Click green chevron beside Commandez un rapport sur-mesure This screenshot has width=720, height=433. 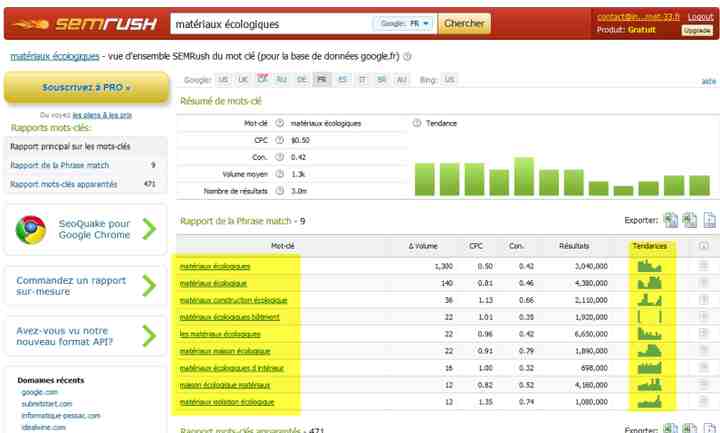tap(149, 286)
